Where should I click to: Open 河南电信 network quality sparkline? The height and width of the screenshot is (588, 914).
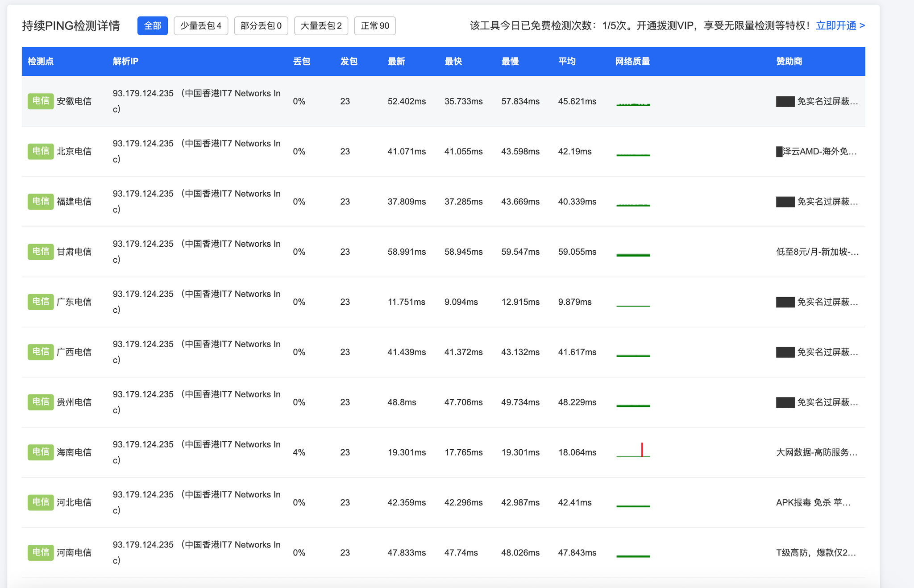(633, 556)
